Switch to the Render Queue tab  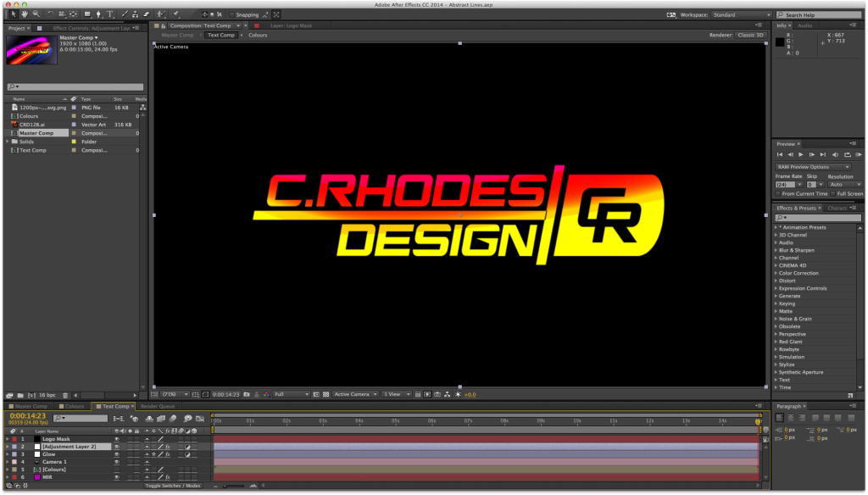point(157,406)
